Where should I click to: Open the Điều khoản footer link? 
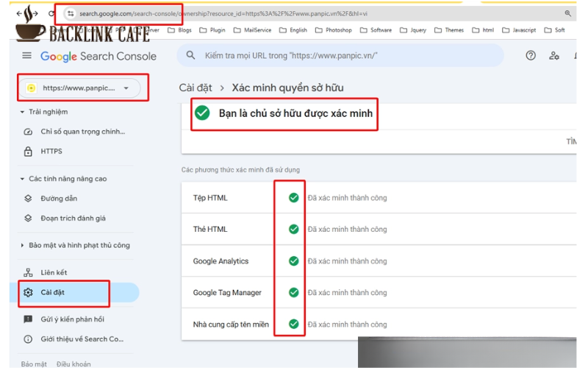pyautogui.click(x=73, y=364)
